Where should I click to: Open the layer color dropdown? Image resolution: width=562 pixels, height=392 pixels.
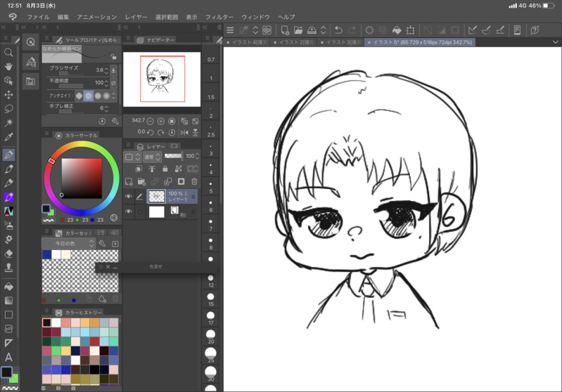click(133, 157)
